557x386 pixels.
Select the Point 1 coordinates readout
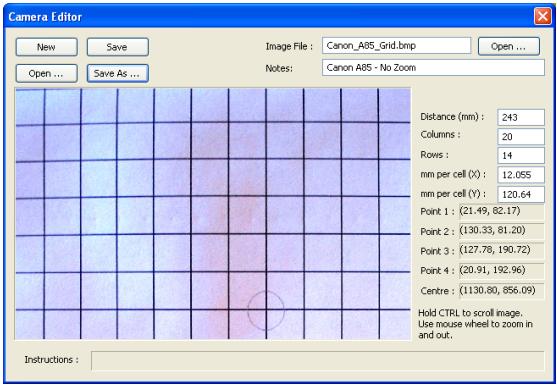pos(502,212)
